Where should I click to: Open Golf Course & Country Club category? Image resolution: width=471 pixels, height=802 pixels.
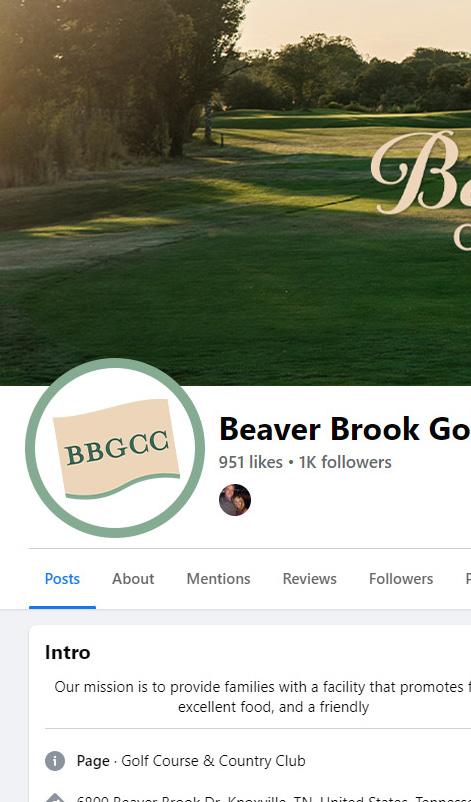tap(213, 761)
